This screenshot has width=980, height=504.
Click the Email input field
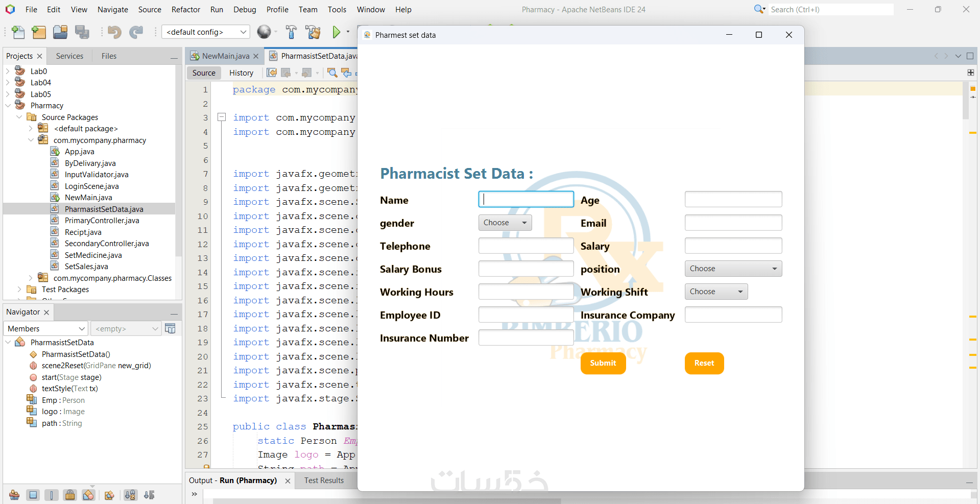733,223
